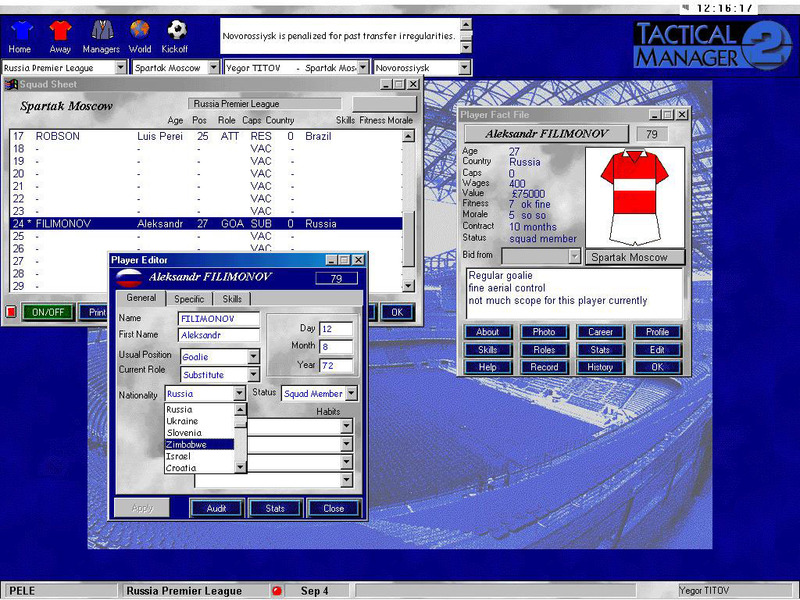Viewport: 800px width, 600px height.
Task: Switch to the Specific tab
Action: (x=188, y=299)
